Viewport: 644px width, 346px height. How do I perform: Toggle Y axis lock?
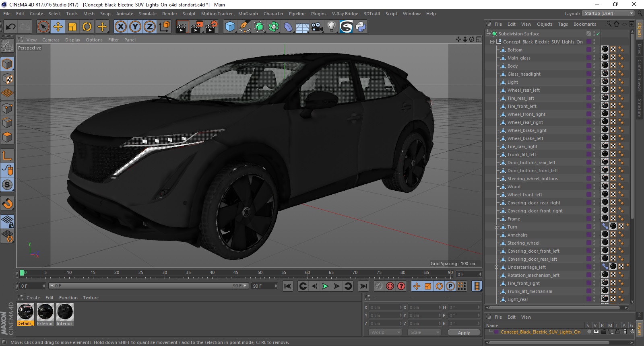135,27
